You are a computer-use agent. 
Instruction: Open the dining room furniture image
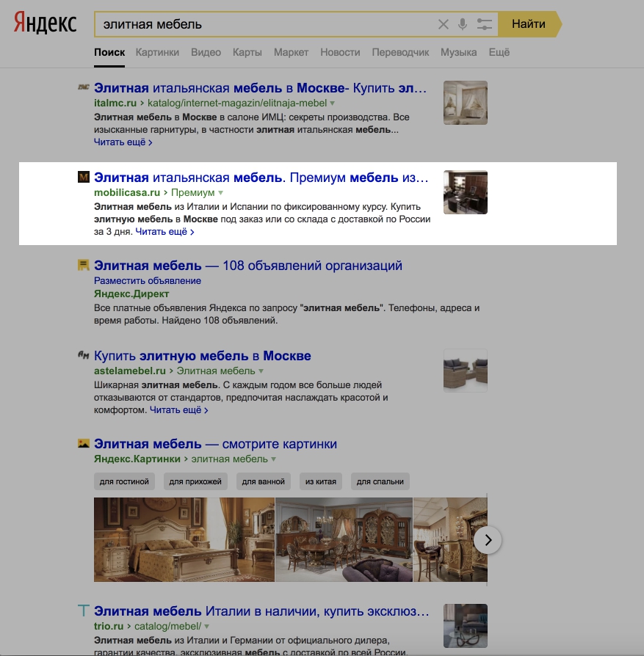(344, 539)
